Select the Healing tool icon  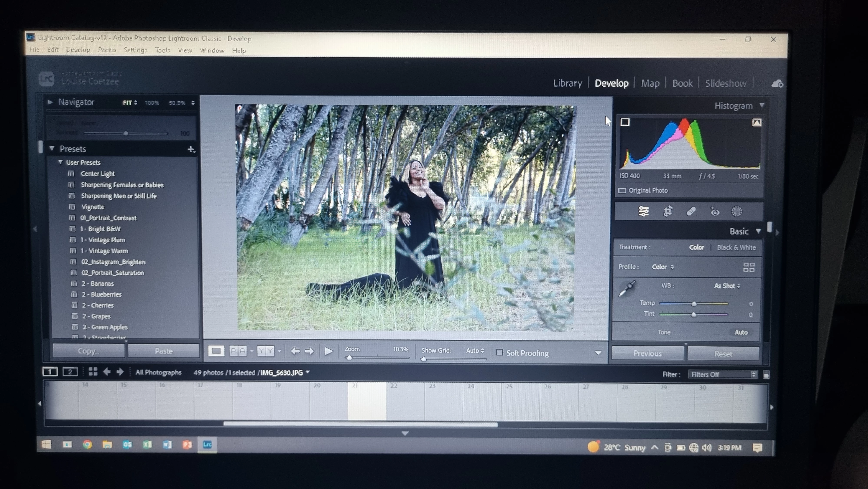click(x=691, y=211)
